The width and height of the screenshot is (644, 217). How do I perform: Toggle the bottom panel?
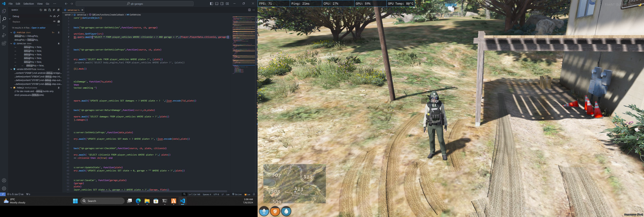[x=217, y=4]
